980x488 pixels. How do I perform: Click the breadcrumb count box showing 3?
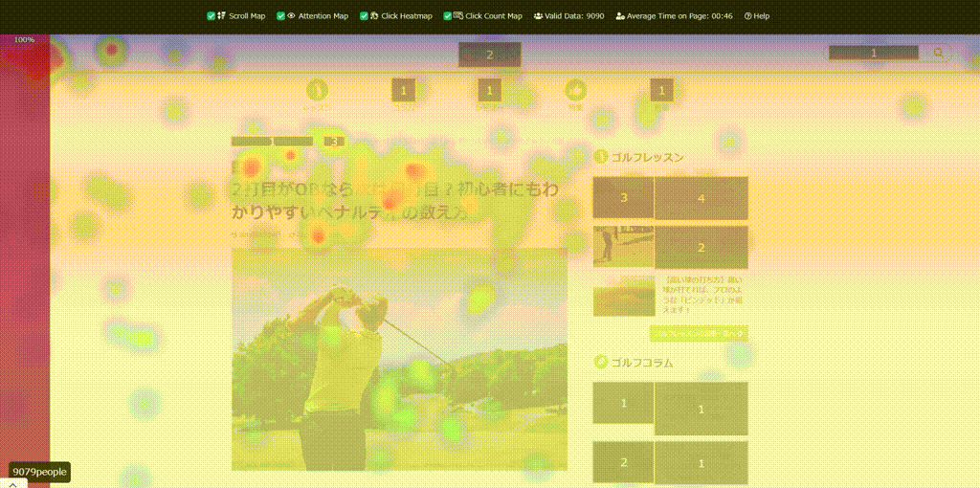(334, 142)
